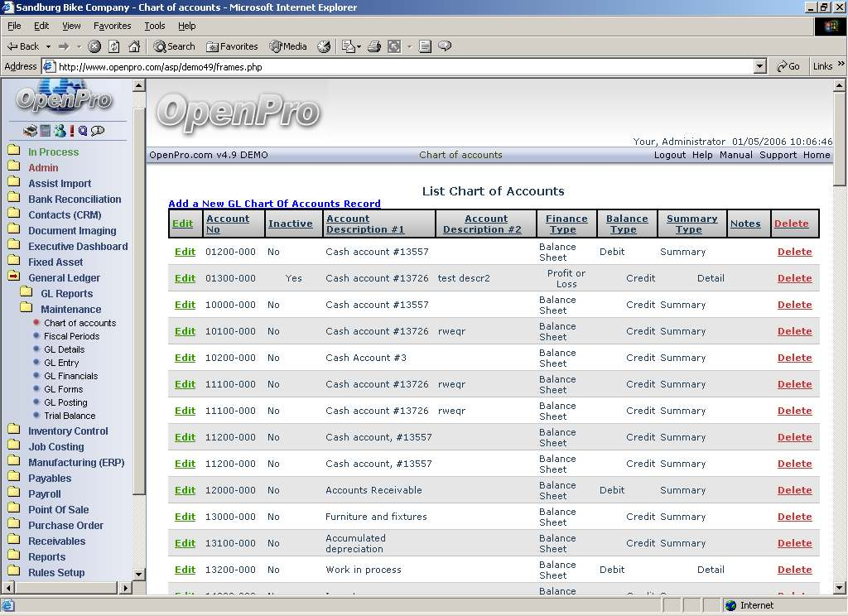The height and width of the screenshot is (616, 848).
Task: Expand the Inventory Control folder
Action: click(x=68, y=431)
